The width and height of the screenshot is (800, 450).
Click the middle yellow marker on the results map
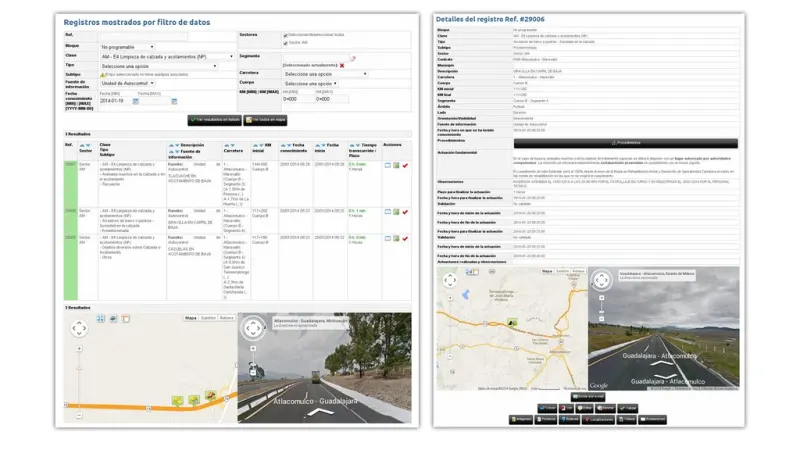194,400
